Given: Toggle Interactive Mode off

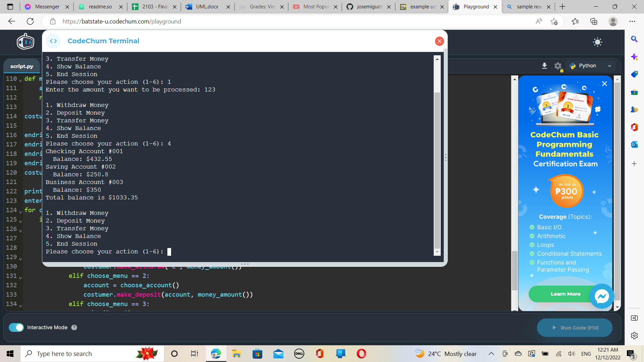Looking at the screenshot, I should pyautogui.click(x=16, y=327).
